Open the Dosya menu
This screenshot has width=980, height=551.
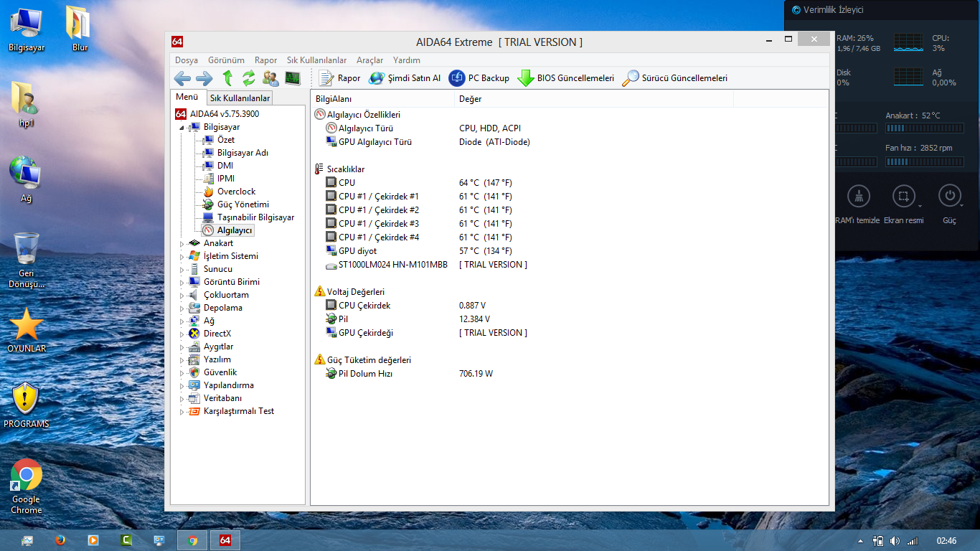(x=187, y=60)
